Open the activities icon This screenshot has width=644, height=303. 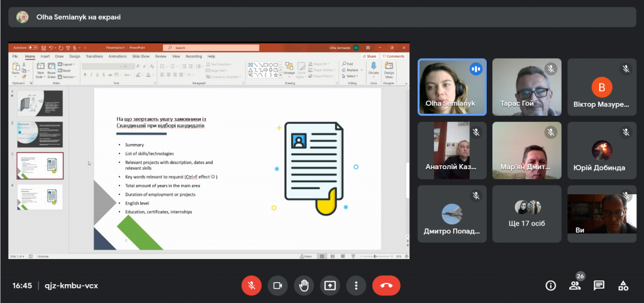(623, 286)
